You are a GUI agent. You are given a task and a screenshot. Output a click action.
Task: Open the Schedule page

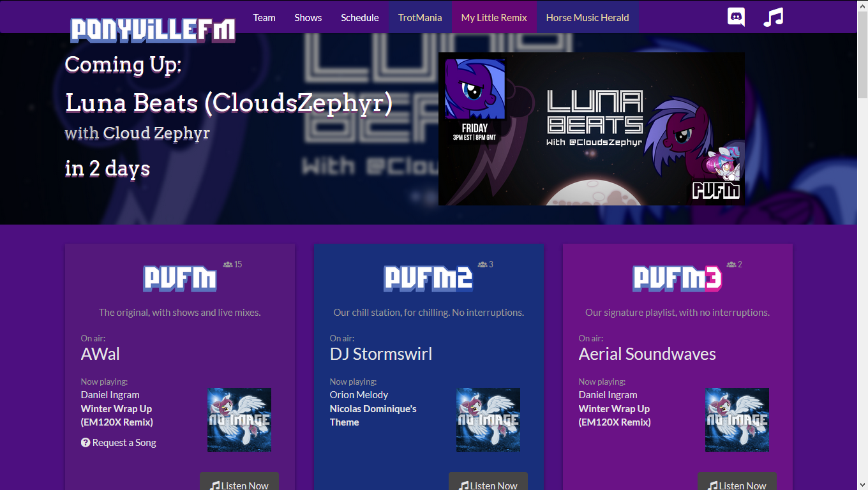pyautogui.click(x=360, y=17)
